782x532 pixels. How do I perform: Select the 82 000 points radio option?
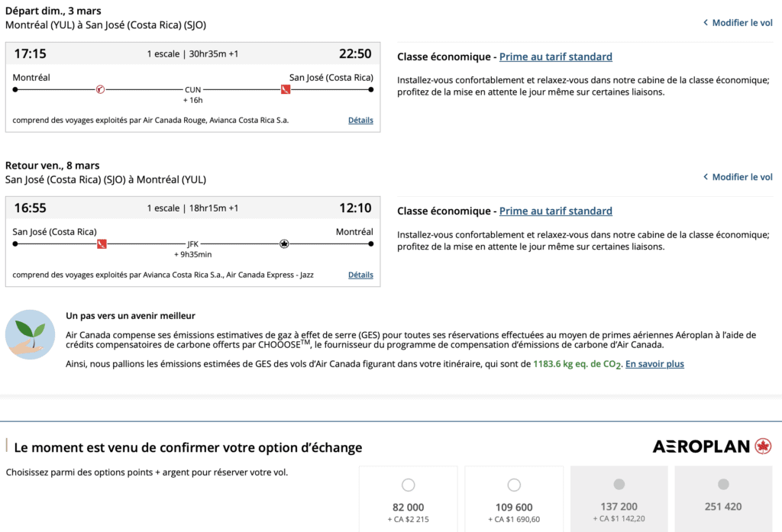point(408,485)
